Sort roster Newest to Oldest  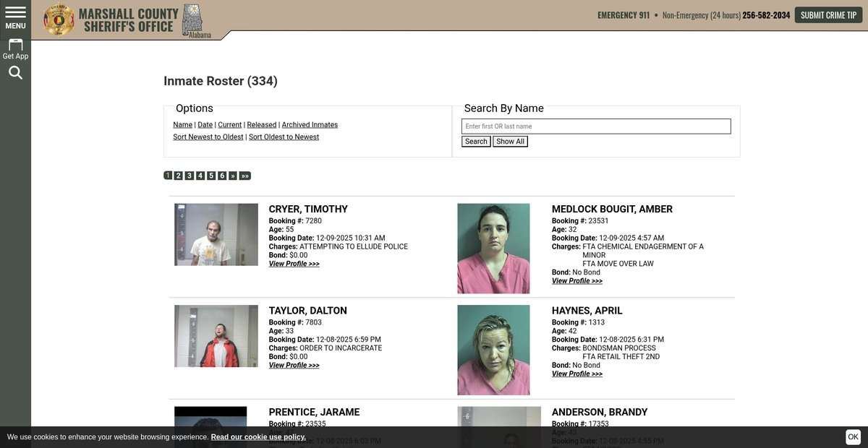(x=208, y=137)
